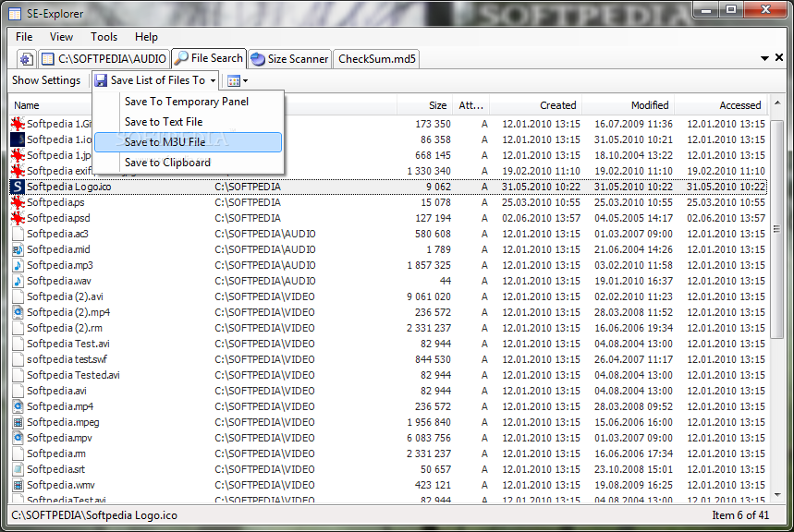Choose Save to M3U File
The image size is (794, 532).
coord(188,142)
